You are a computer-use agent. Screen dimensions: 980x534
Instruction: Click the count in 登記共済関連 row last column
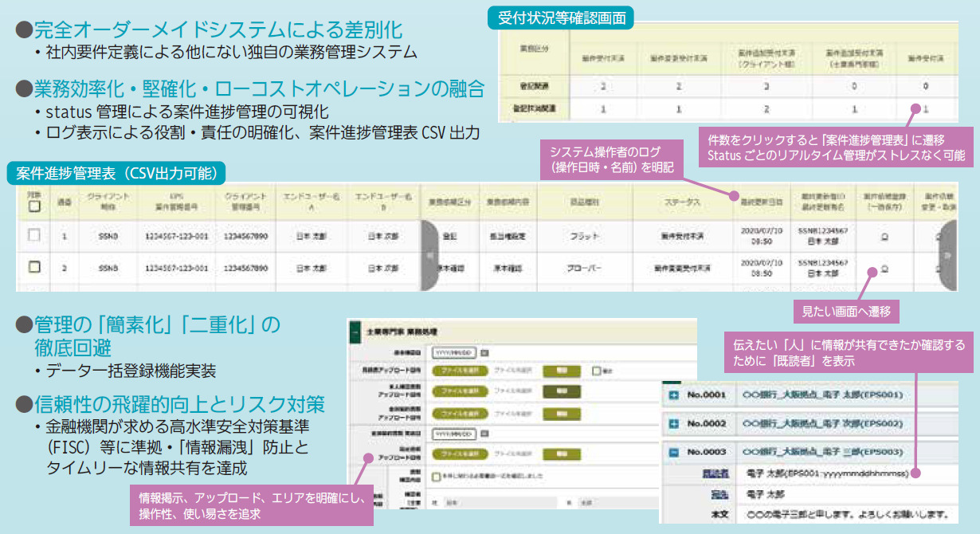925,107
